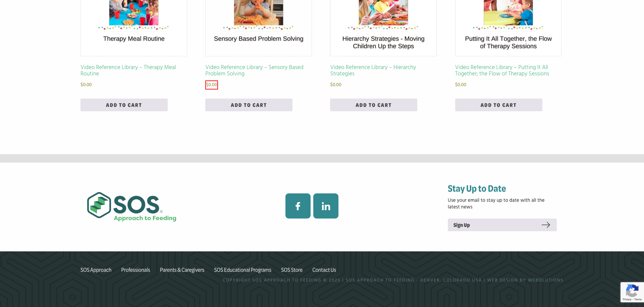
Task: Open Video Reference Library Therapy Meal Routine link
Action: coord(128,70)
